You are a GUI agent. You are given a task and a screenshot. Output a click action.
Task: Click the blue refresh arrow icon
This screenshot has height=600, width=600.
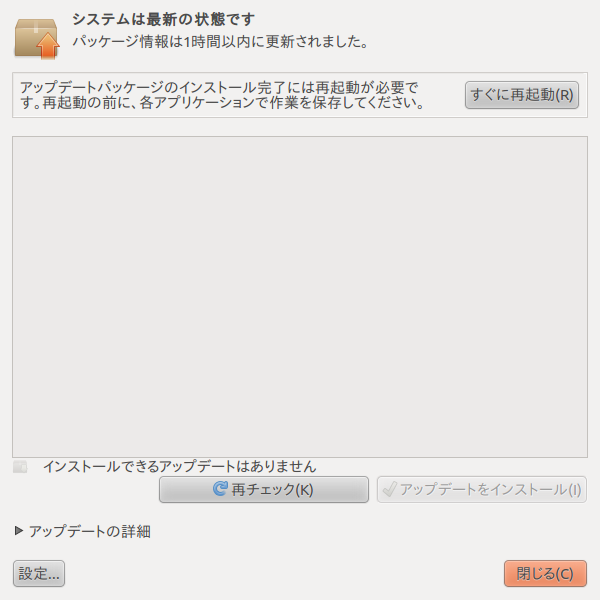220,489
